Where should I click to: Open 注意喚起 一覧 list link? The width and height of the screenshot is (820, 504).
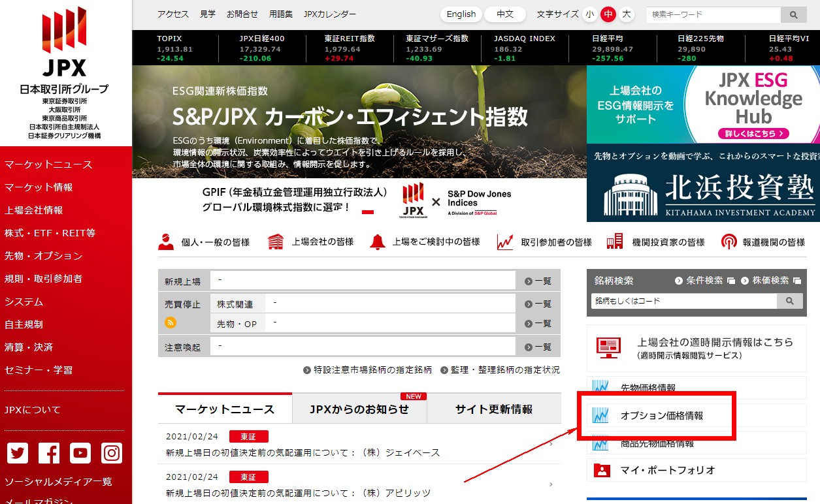pyautogui.click(x=538, y=347)
